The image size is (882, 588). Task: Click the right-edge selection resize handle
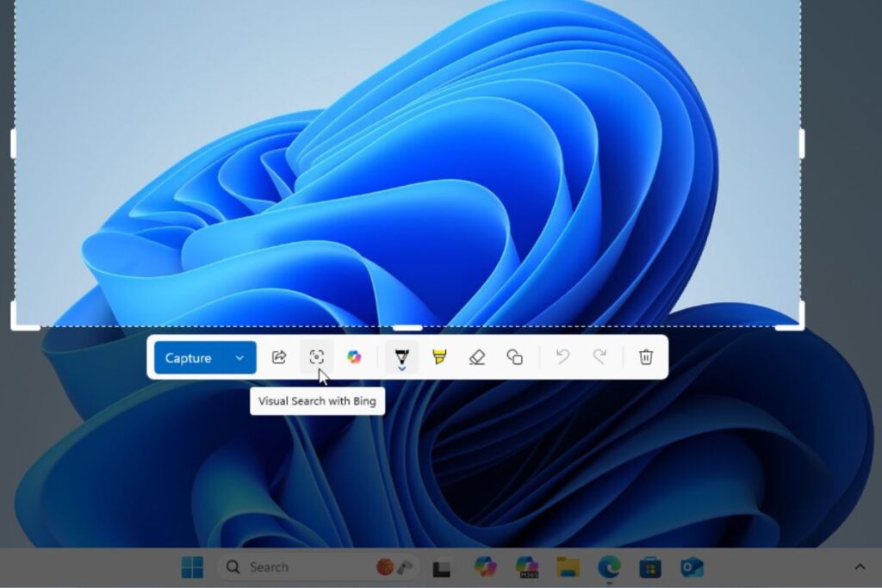(x=802, y=144)
